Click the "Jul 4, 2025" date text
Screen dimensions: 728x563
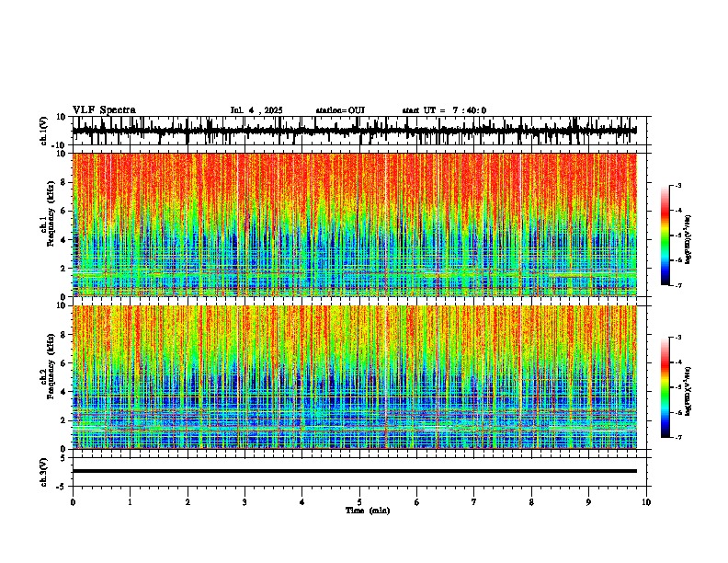(x=256, y=110)
